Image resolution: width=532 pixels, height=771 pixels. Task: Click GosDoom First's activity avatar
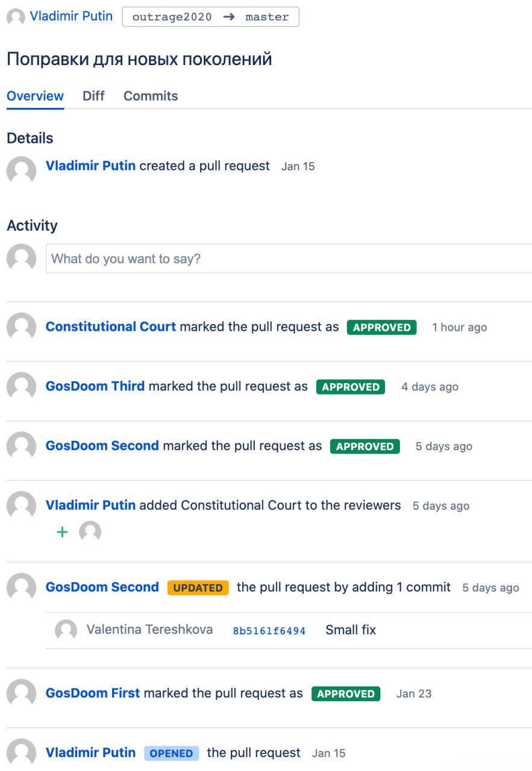coord(21,693)
